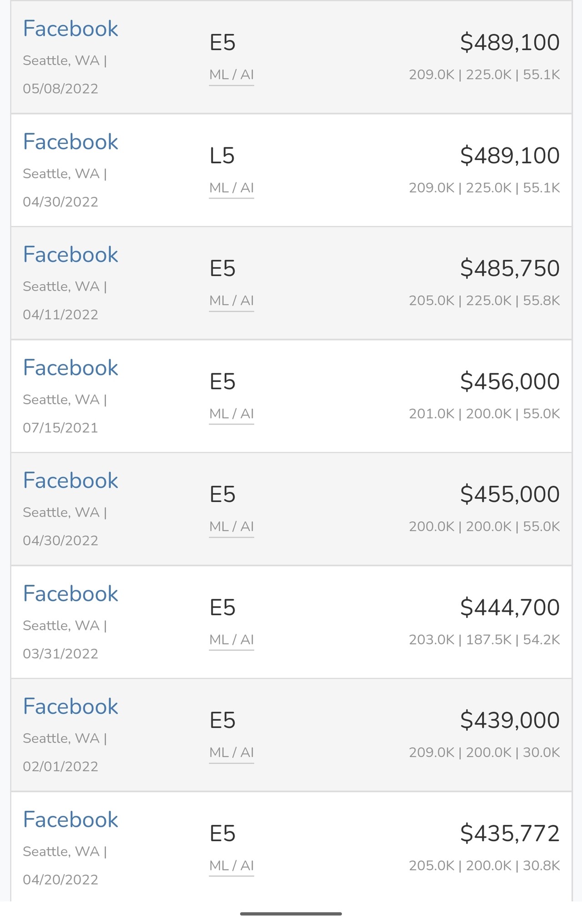This screenshot has height=924, width=582.
Task: Click the 203.0K | 187.5K | 54.2K breakdown
Action: pyautogui.click(x=484, y=640)
